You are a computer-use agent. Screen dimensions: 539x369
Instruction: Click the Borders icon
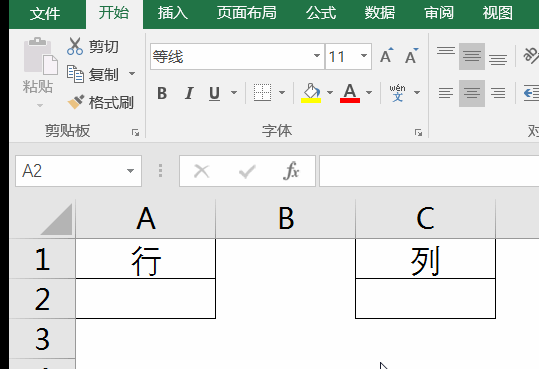(262, 92)
